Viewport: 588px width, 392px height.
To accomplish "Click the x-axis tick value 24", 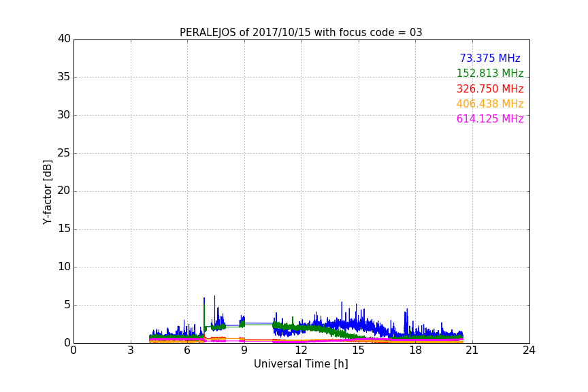I will click(529, 350).
